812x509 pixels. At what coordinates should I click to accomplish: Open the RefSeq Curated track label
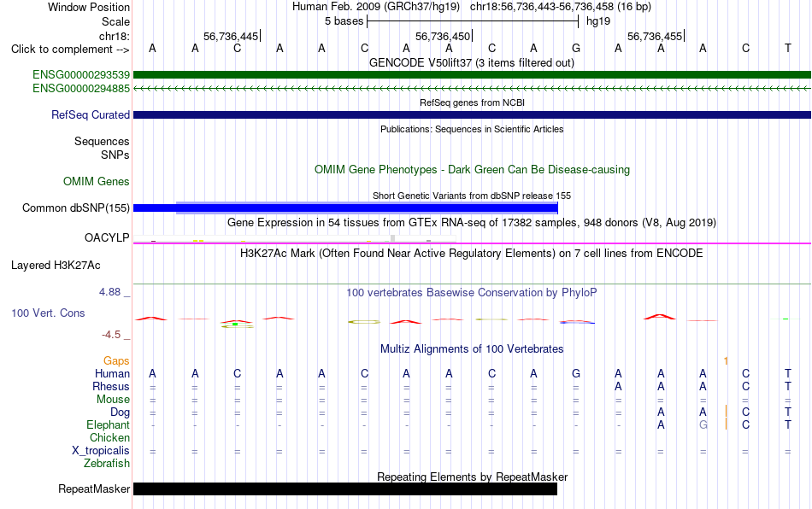coord(91,114)
